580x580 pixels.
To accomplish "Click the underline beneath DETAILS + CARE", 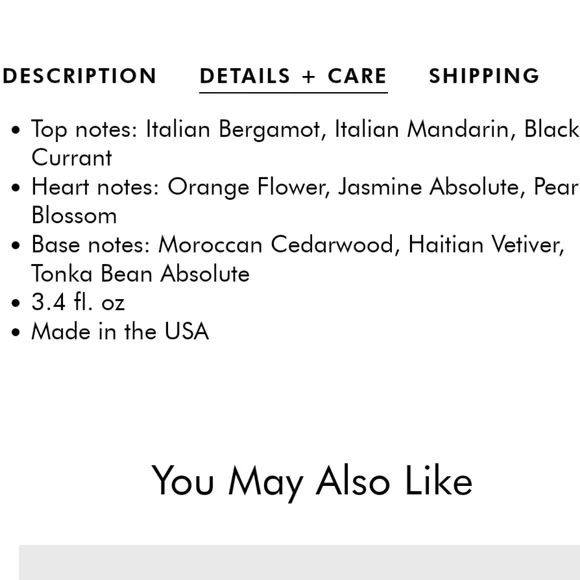I will 293,93.
